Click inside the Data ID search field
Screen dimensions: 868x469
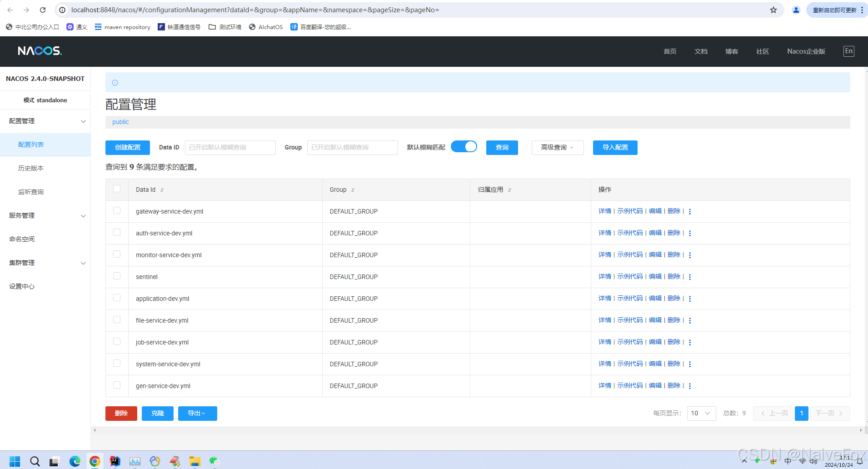230,147
